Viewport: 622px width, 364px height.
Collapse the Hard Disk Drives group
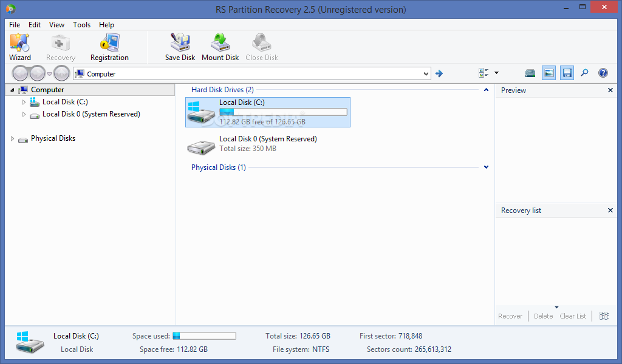pos(486,90)
